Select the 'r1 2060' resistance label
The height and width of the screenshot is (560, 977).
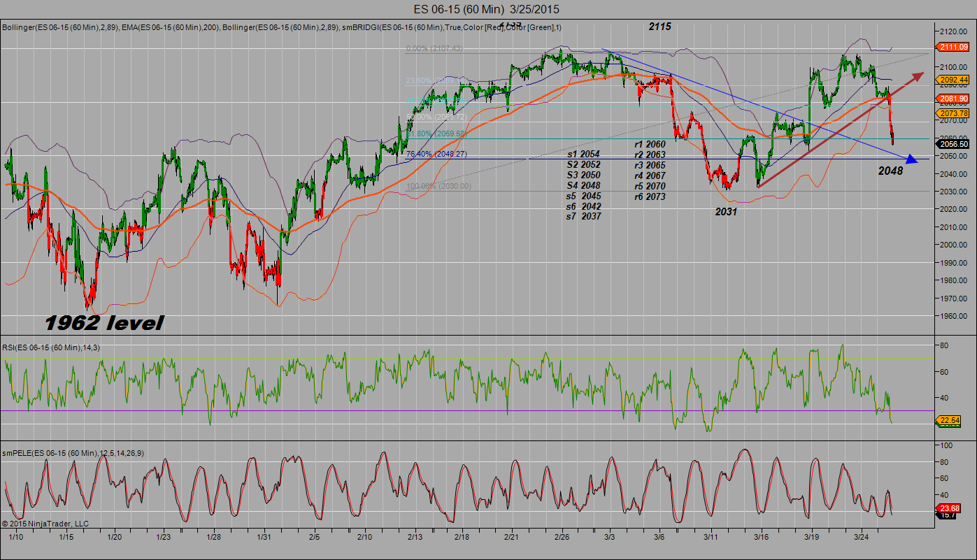tap(650, 145)
